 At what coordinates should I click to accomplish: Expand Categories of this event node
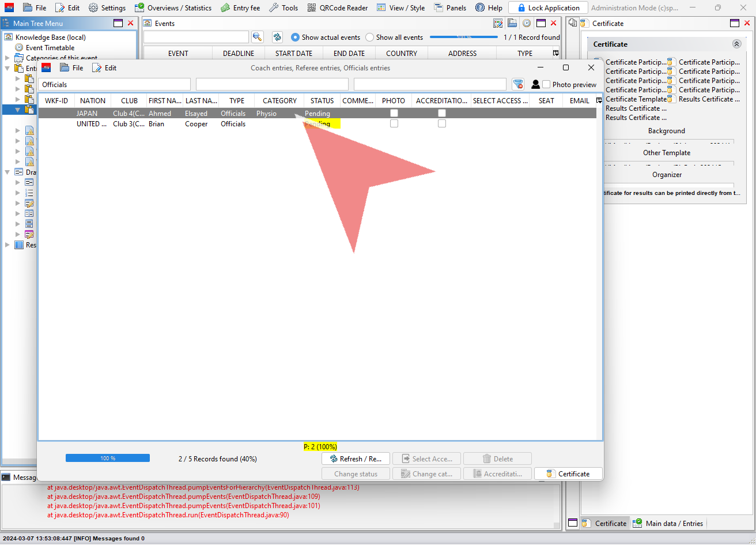[x=7, y=58]
